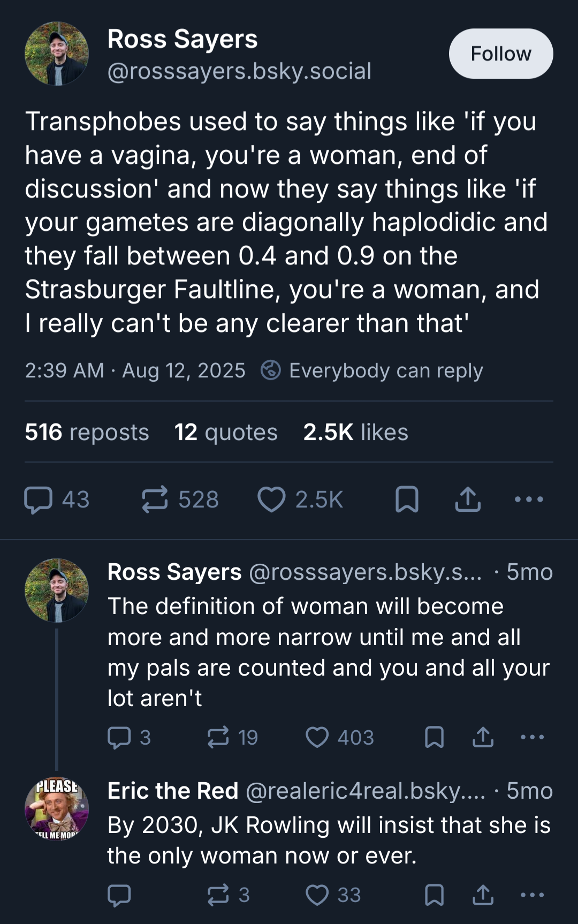This screenshot has width=578, height=924.
Task: Like the comment with 403 likes
Action: click(317, 737)
